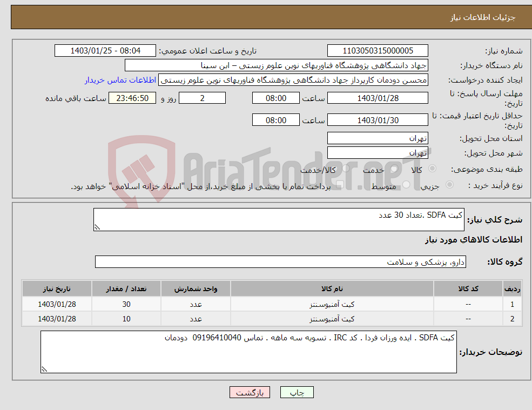
Task: Click quantity cell showing 10
Action: click(126, 319)
